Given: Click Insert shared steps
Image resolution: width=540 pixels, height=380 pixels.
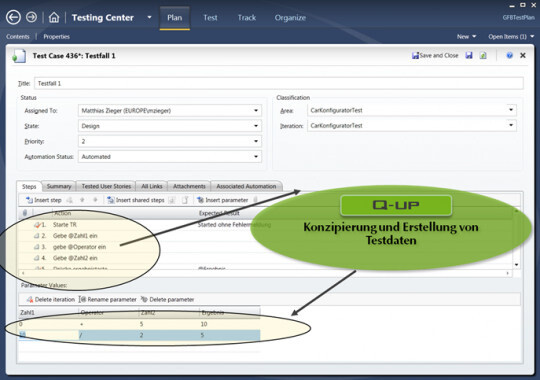Looking at the screenshot, I should tap(136, 200).
